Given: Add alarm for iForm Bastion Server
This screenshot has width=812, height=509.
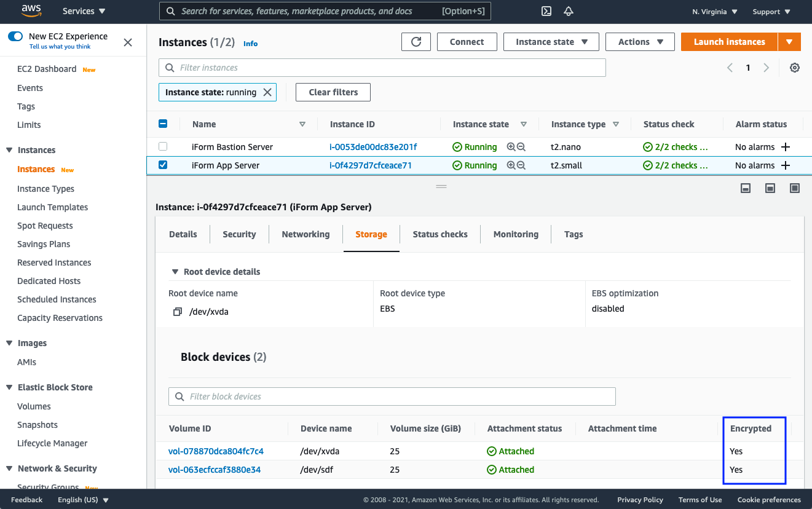Looking at the screenshot, I should click(x=785, y=147).
